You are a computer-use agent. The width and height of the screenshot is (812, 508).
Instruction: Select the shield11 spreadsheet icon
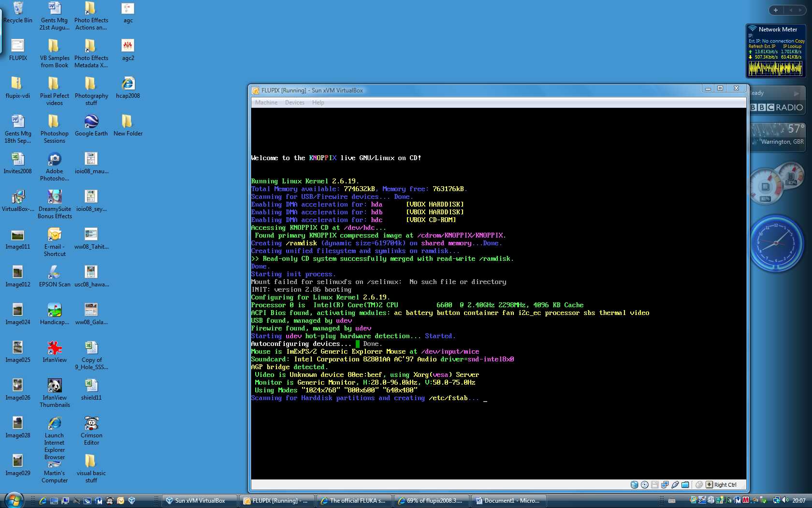(91, 390)
